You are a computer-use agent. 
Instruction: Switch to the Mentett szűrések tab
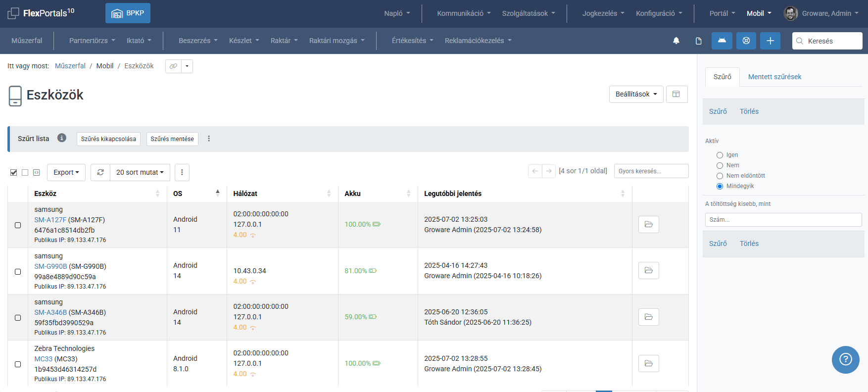tap(774, 77)
